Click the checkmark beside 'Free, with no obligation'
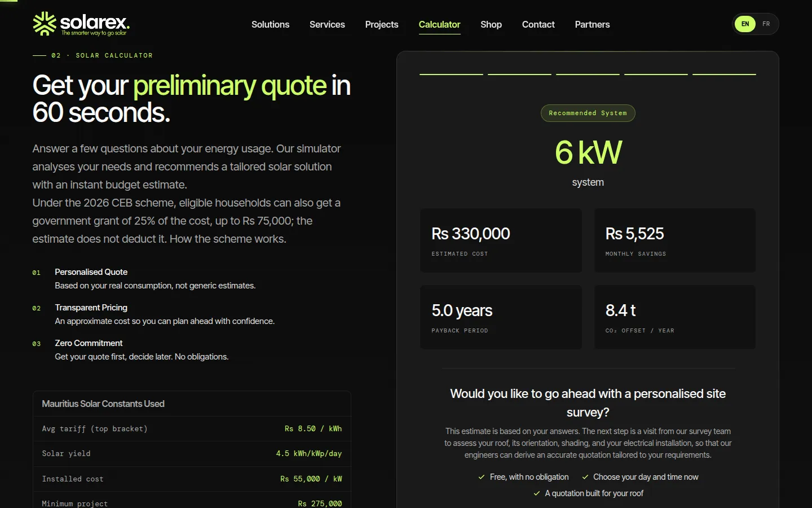 (482, 477)
